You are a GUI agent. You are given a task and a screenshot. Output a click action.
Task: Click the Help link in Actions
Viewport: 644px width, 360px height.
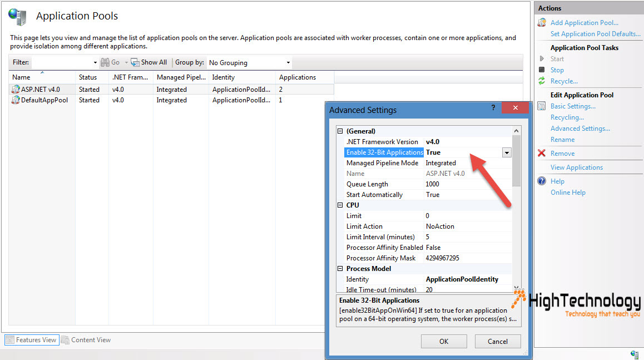tap(557, 181)
